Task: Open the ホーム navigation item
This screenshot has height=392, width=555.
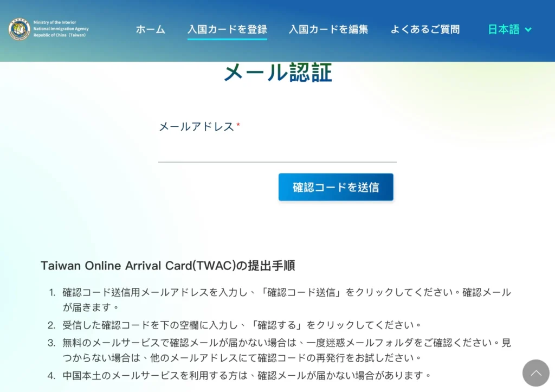Action: pyautogui.click(x=151, y=29)
